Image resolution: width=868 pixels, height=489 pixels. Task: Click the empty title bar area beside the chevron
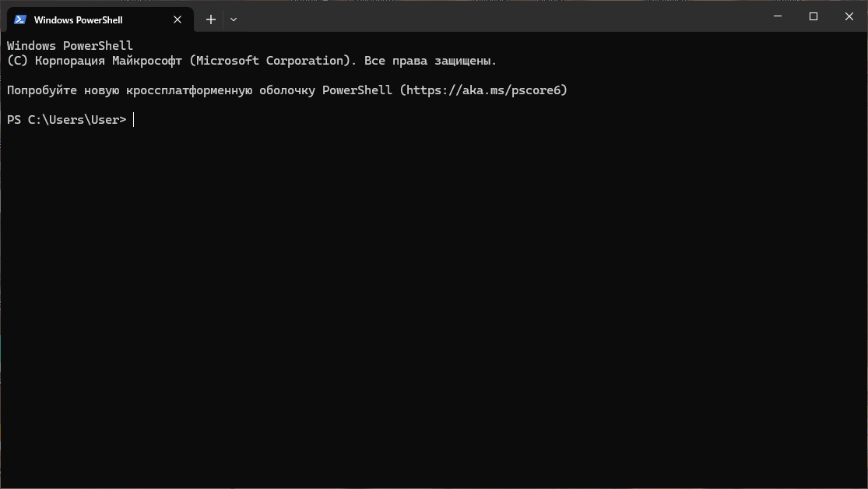498,16
